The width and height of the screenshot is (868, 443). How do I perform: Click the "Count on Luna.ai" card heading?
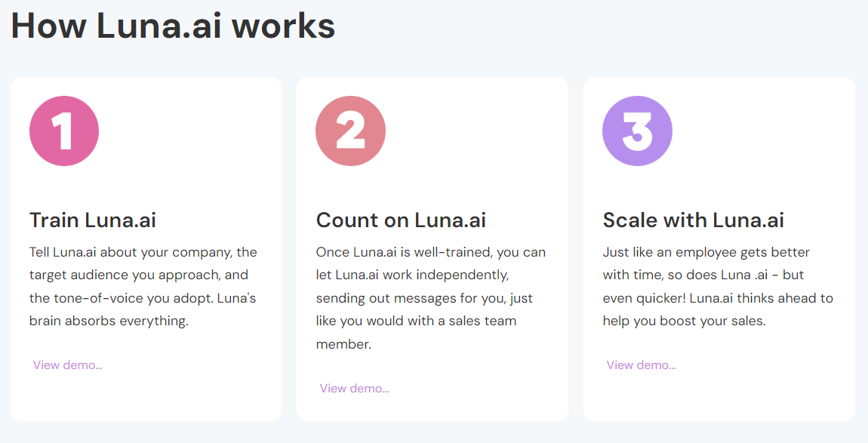pyautogui.click(x=401, y=220)
